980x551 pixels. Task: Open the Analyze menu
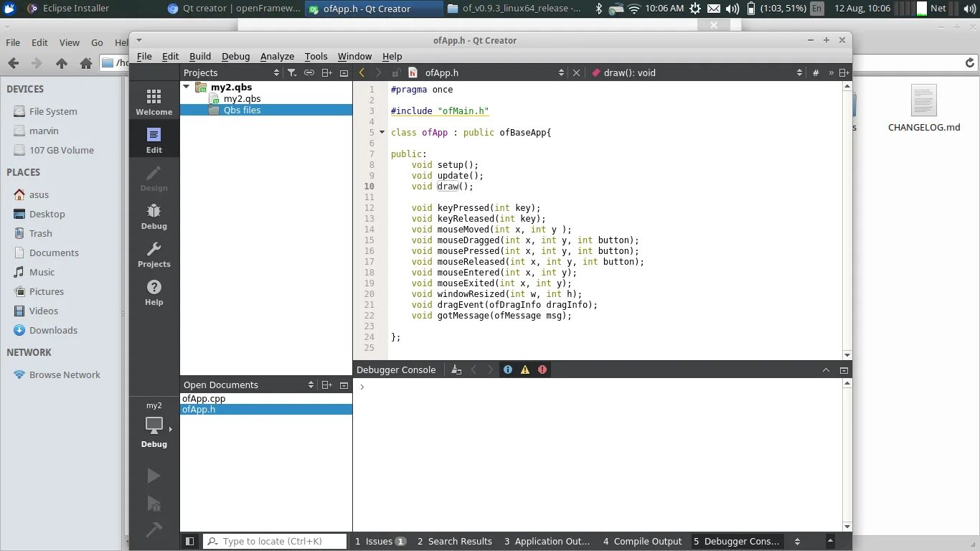[277, 56]
